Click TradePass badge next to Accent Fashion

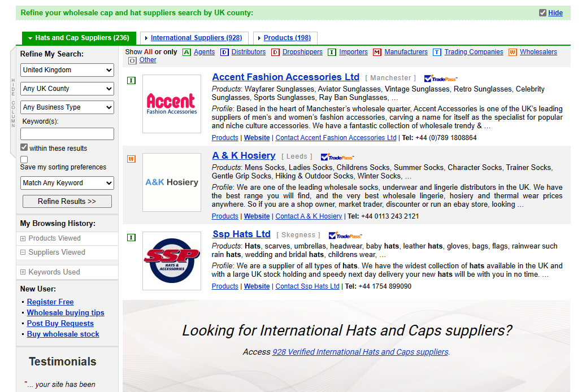click(440, 79)
